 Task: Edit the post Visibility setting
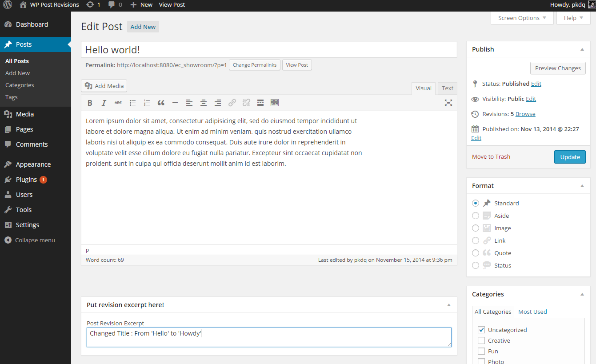pyautogui.click(x=531, y=99)
